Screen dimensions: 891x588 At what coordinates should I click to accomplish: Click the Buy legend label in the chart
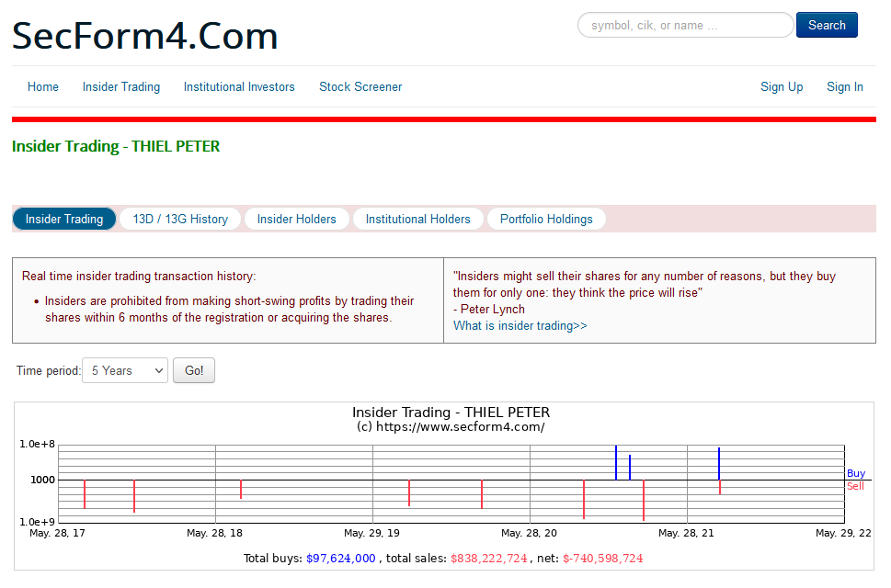[x=856, y=473]
